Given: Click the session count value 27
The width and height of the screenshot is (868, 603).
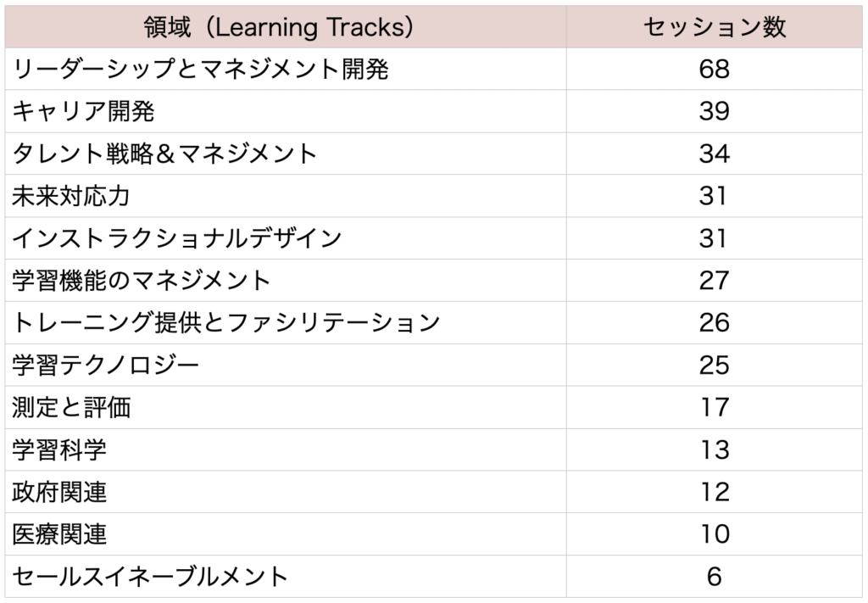Looking at the screenshot, I should point(714,280).
